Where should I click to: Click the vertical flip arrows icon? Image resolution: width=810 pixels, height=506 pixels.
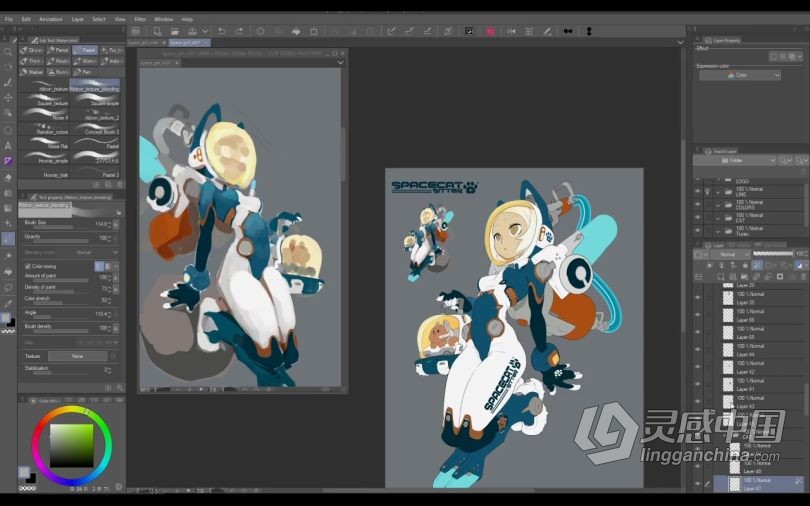[589, 31]
